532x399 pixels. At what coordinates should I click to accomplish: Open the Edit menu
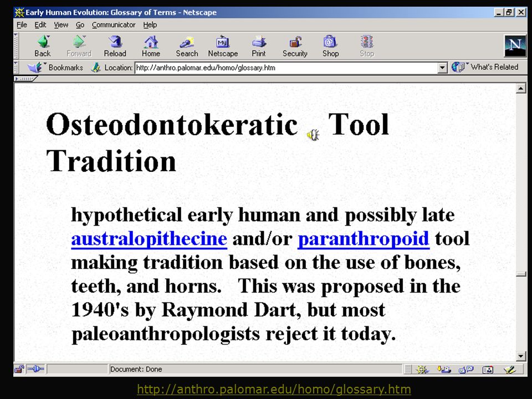(x=40, y=25)
